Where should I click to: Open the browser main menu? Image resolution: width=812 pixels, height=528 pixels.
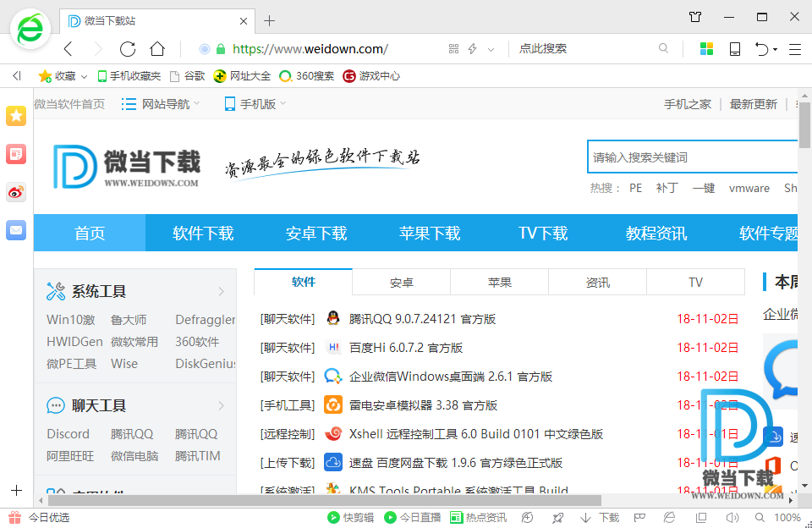[x=795, y=49]
